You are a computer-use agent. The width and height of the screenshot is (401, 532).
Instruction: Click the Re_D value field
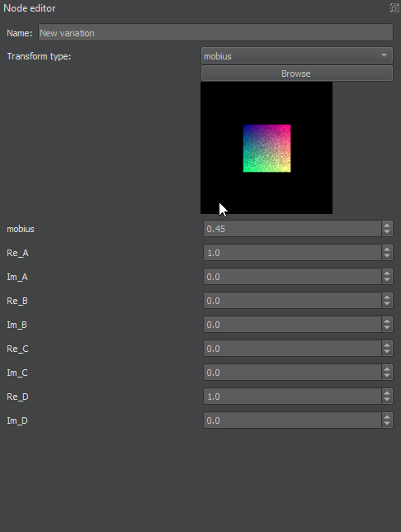pyautogui.click(x=292, y=397)
